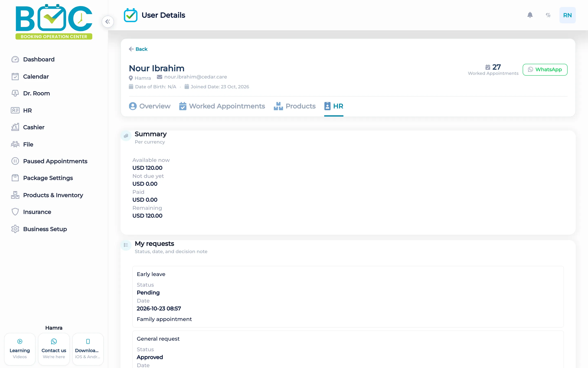
Task: Click the User Details checkmark calendar icon
Action: click(x=130, y=15)
